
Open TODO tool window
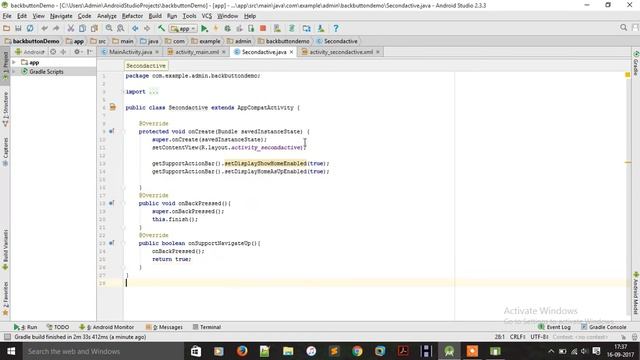(58, 327)
